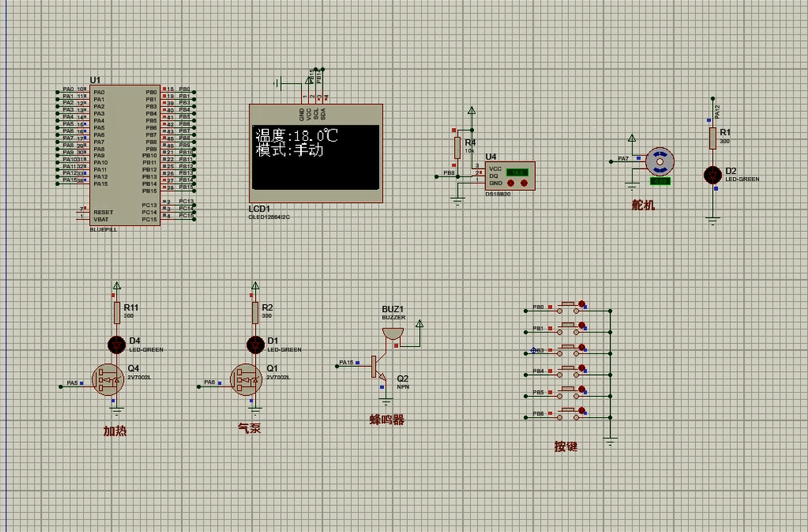Select the R4 10k pull-up resistor
The width and height of the screenshot is (808, 532).
pos(458,148)
